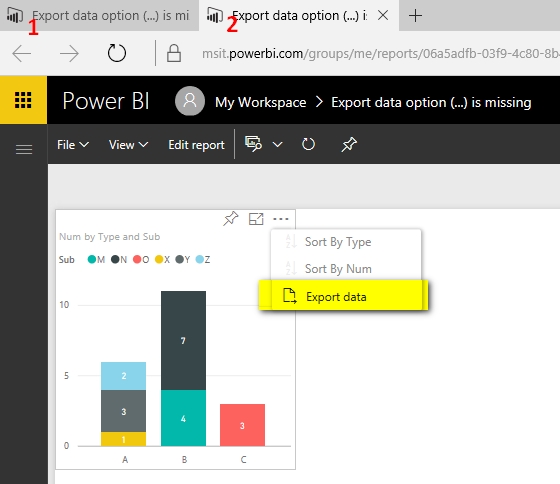Viewport: 560px width, 484px height.
Task: Select legend item M
Action: [96, 259]
